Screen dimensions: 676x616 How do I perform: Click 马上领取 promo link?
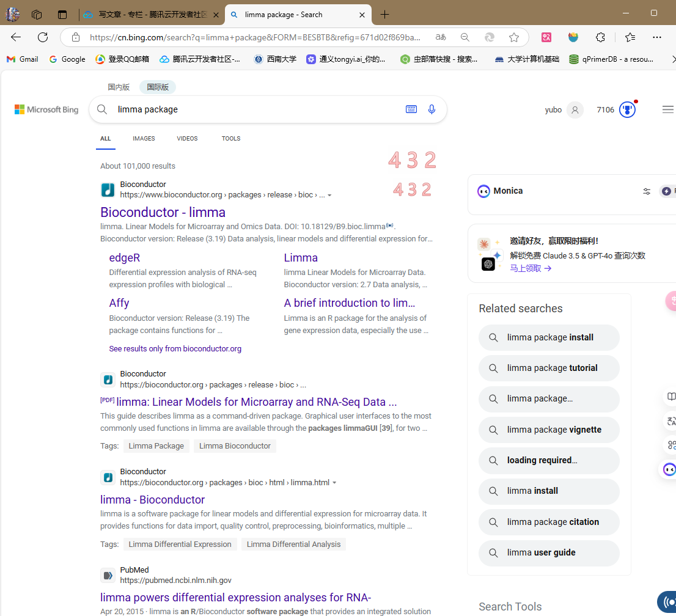531,268
